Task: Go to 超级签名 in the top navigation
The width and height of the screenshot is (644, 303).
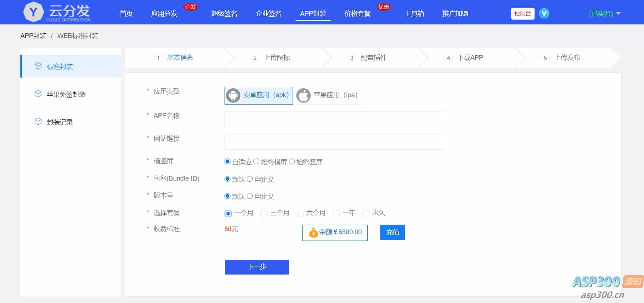Action: pyautogui.click(x=224, y=14)
